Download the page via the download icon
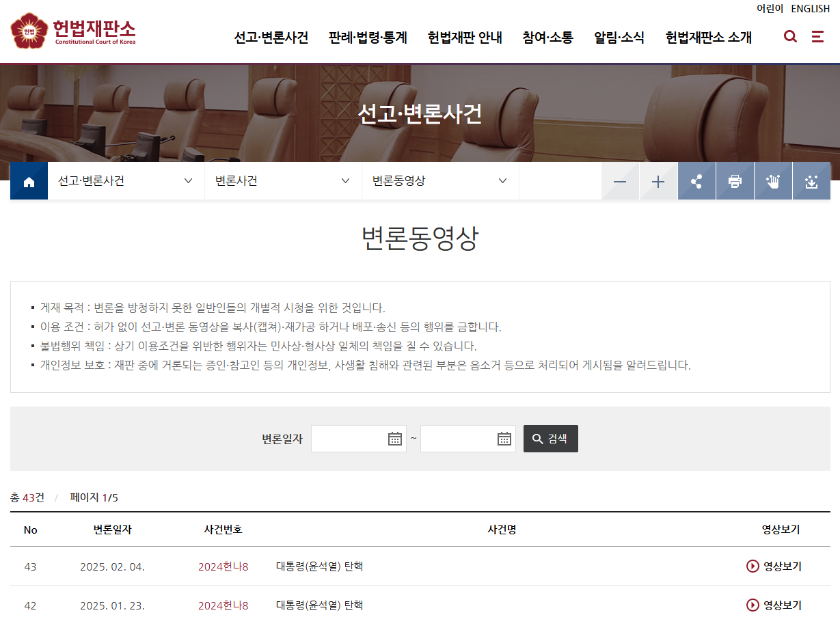Image resolution: width=840 pixels, height=617 pixels. tap(811, 180)
